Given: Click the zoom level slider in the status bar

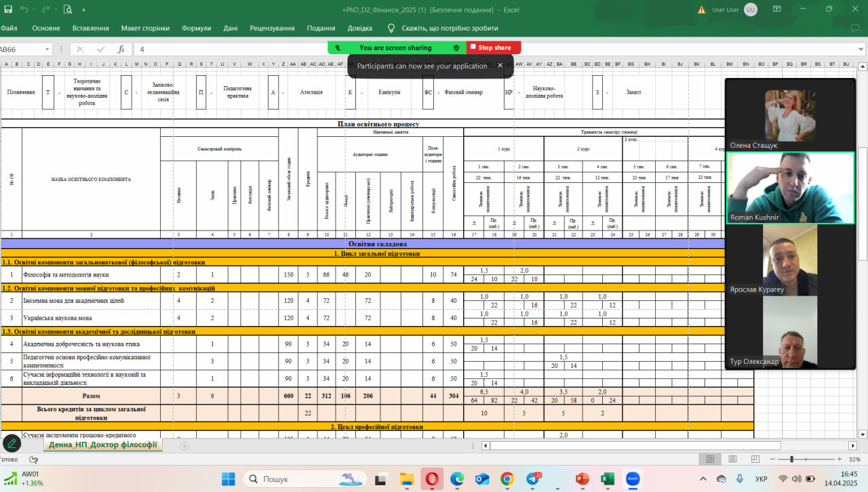Looking at the screenshot, I should tap(792, 459).
